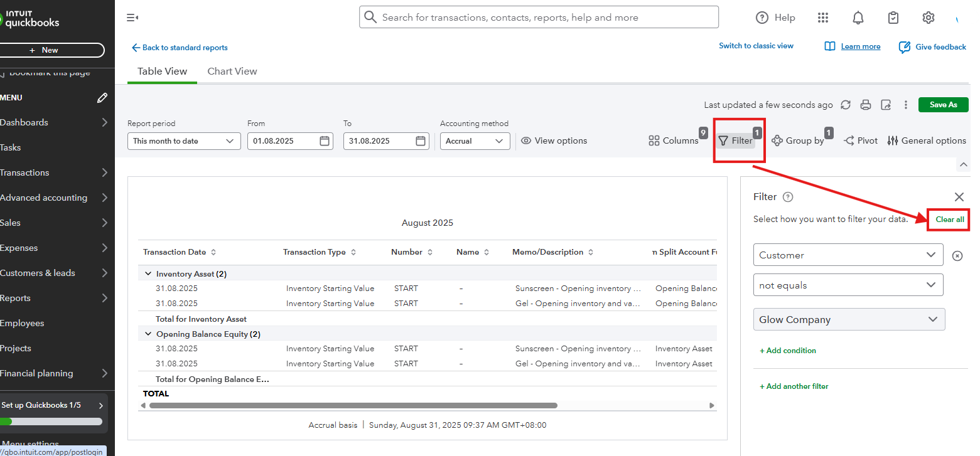Viewport: 980px width, 456px height.
Task: Collapse the left navigation menu icon
Action: coord(132,18)
